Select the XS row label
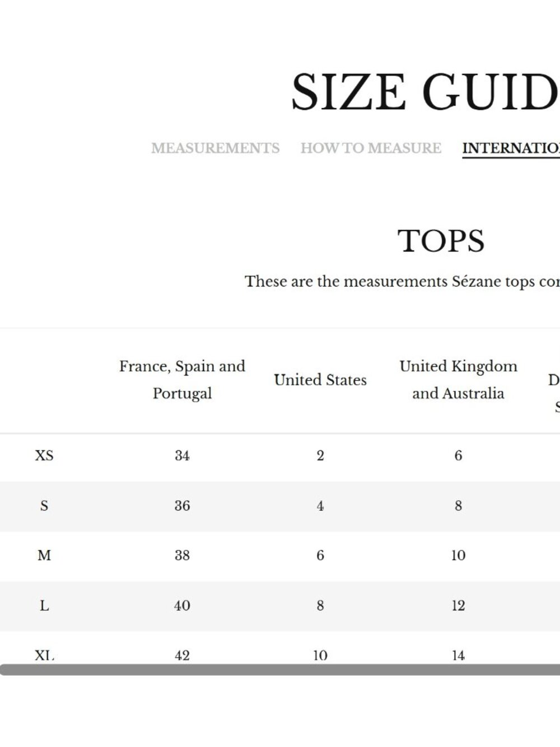This screenshot has width=560, height=747. (44, 456)
